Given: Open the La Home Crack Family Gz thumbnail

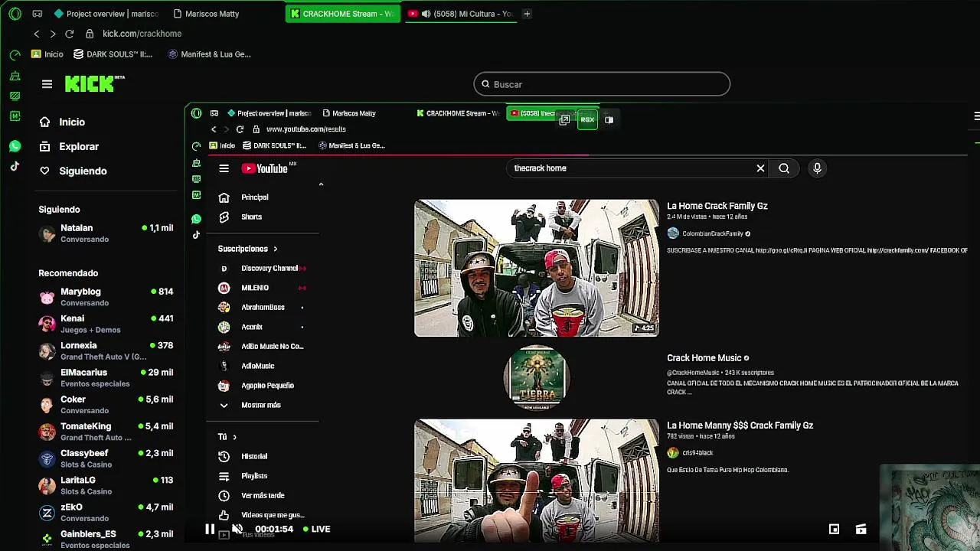Looking at the screenshot, I should click(536, 268).
